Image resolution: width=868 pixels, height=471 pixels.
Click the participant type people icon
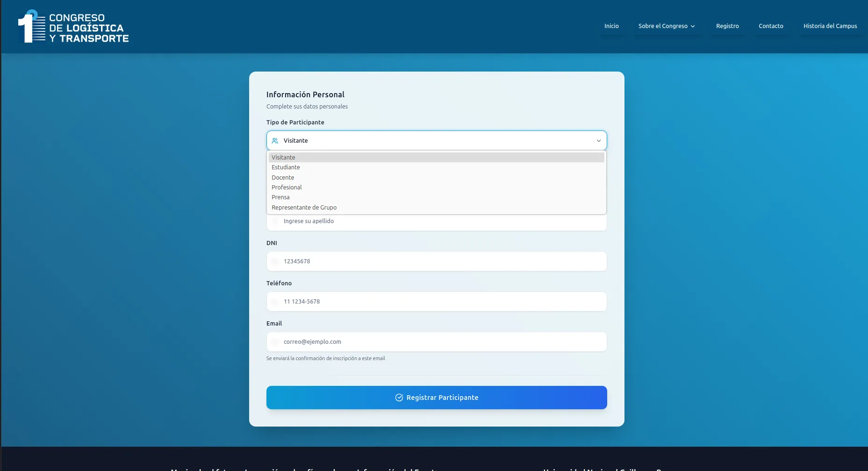point(275,141)
